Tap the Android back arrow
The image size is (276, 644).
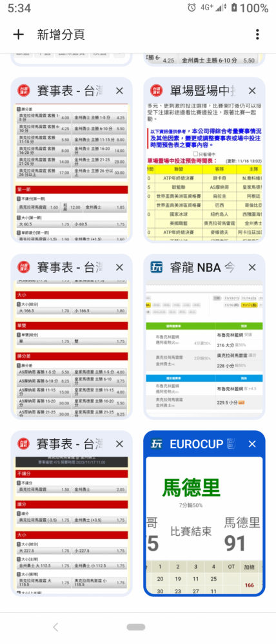coord(56,627)
